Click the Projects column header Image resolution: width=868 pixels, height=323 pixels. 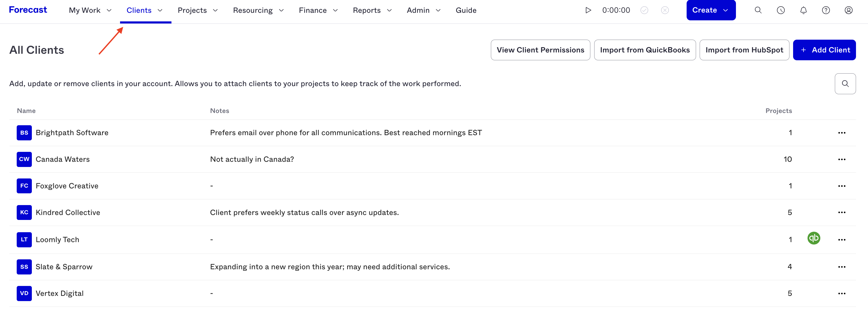(x=778, y=111)
